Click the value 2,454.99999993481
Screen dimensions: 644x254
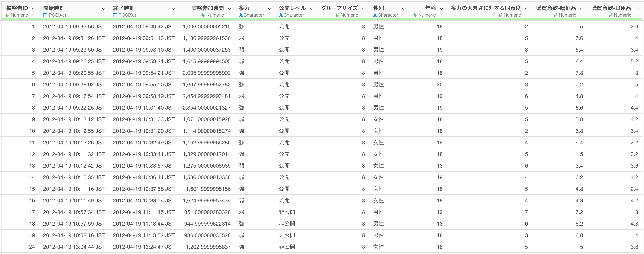click(207, 96)
